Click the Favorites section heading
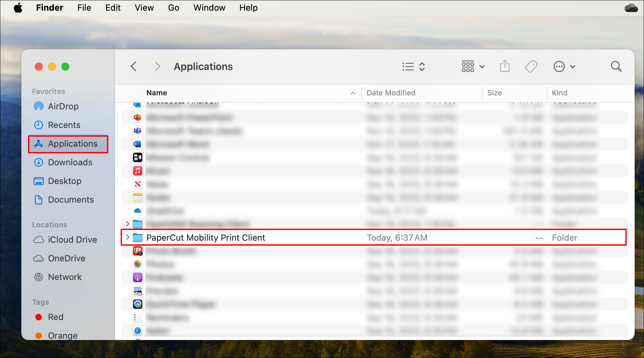 coord(48,91)
